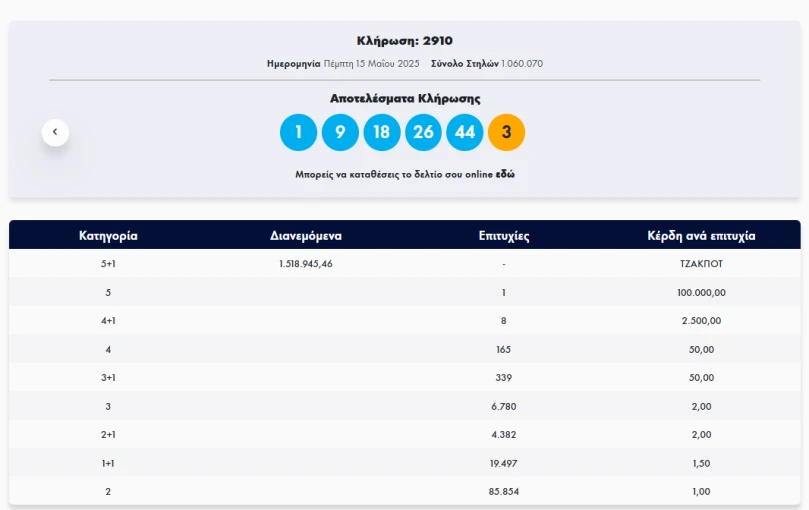This screenshot has height=510, width=809.
Task: Go to the previous draw with the left arrow
Action: click(x=55, y=131)
